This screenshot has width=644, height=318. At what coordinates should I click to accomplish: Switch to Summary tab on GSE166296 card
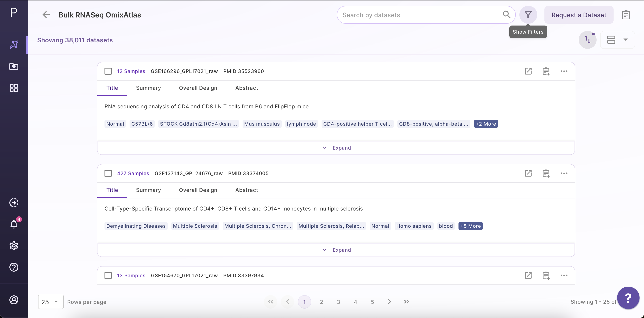148,88
